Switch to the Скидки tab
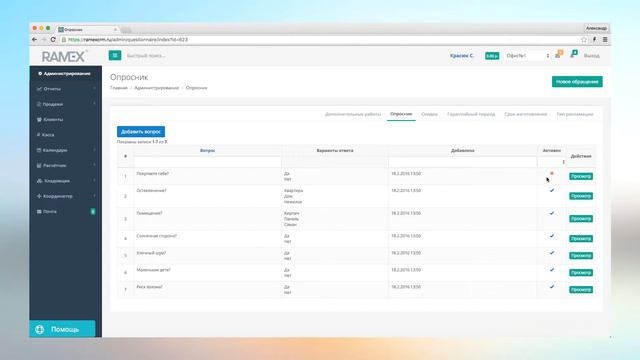This screenshot has width=640, height=360. coord(429,114)
